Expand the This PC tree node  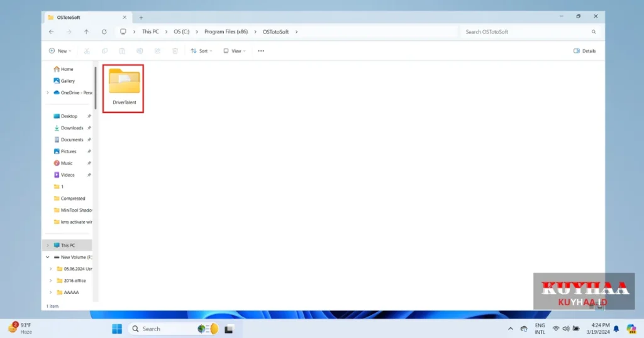click(48, 245)
